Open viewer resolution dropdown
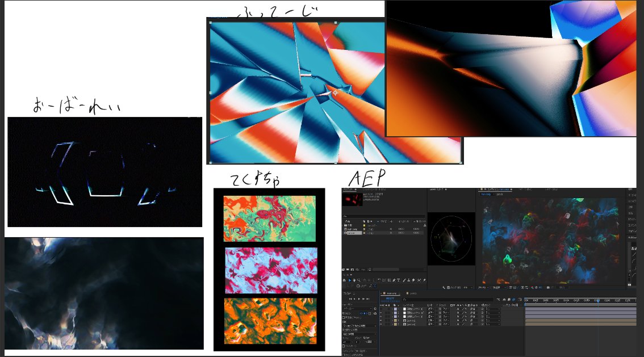The image size is (644, 357). tap(499, 288)
